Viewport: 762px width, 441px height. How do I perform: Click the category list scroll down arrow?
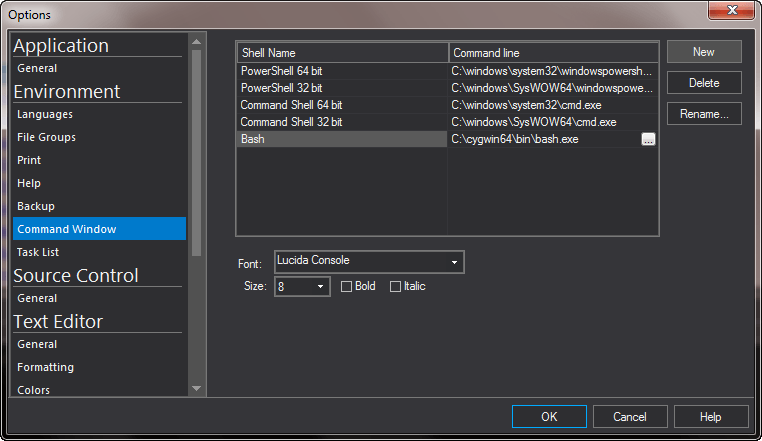pos(196,388)
